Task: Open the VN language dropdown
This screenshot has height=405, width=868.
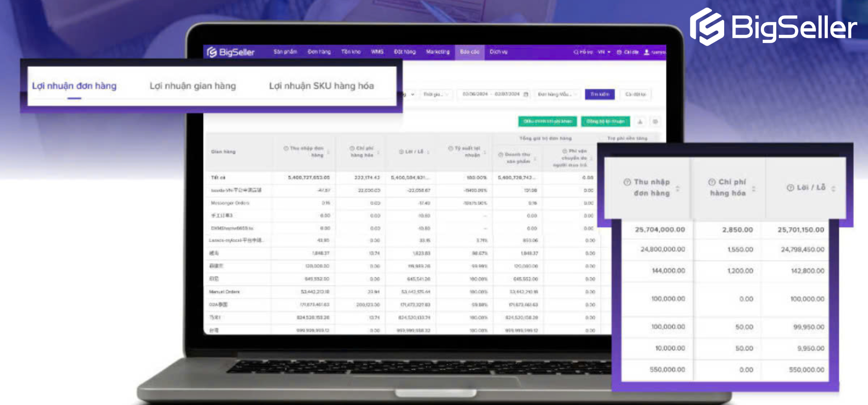Action: pos(604,52)
